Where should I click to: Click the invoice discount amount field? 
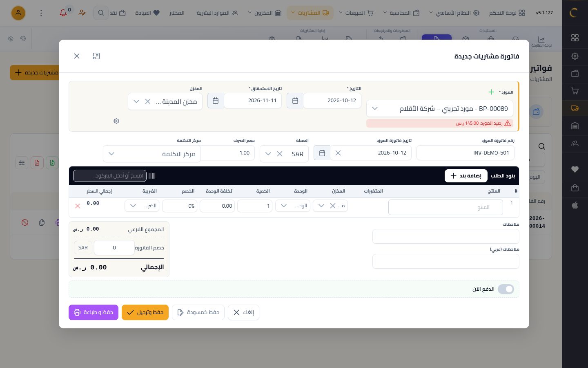coord(114,248)
